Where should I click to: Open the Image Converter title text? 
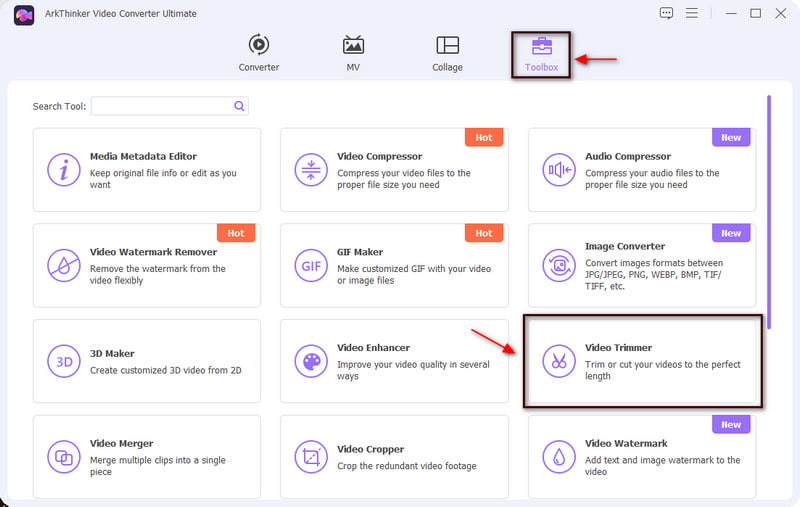(625, 246)
